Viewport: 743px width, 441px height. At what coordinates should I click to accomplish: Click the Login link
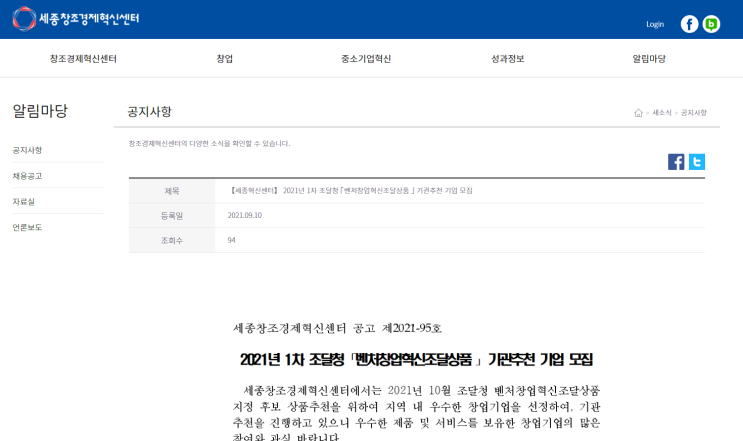pos(655,24)
